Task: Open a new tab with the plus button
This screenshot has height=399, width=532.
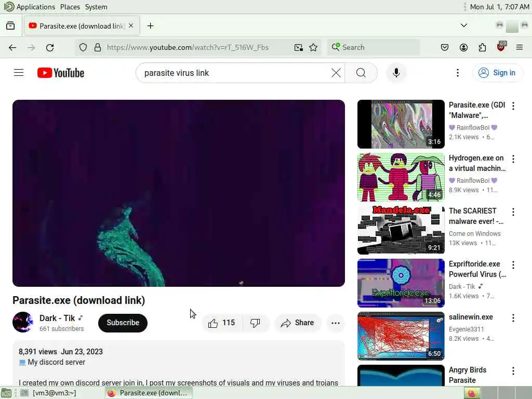Action: pos(150,26)
